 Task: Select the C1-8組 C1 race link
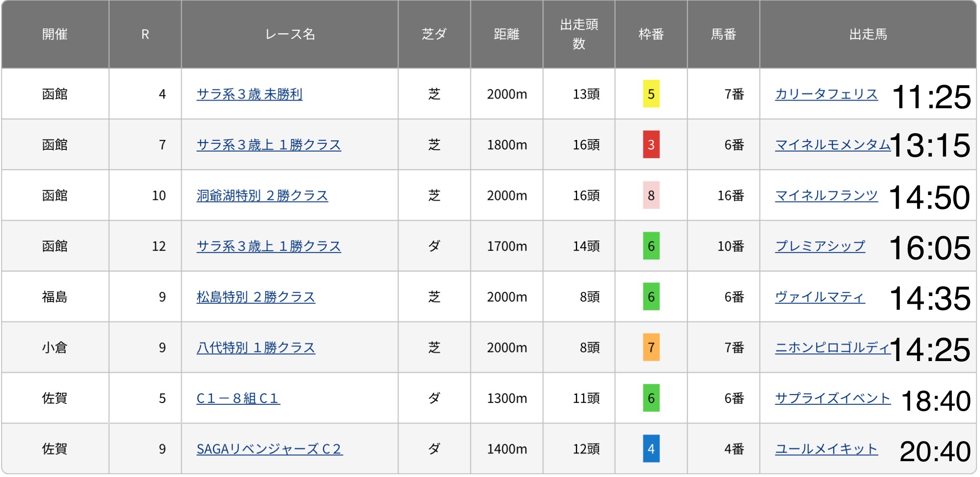(238, 398)
